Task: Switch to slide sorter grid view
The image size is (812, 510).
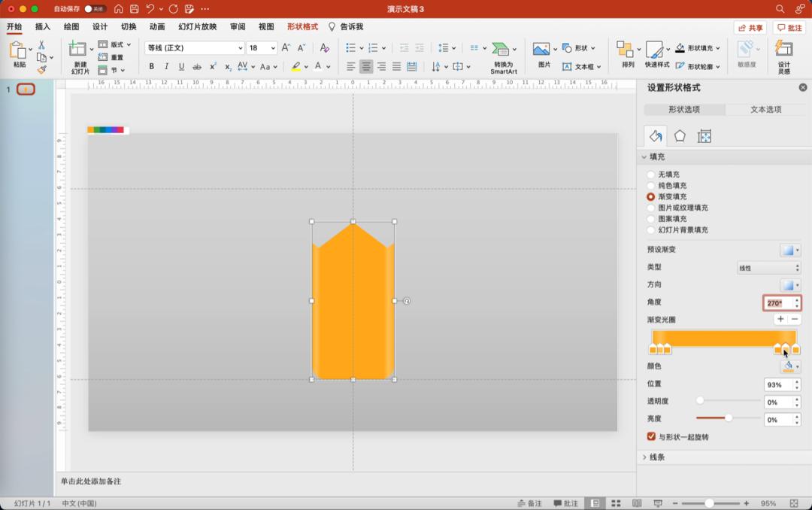Action: pos(616,503)
